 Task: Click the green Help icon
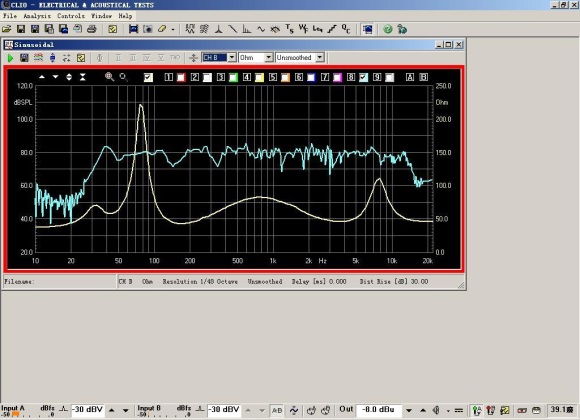(x=388, y=29)
